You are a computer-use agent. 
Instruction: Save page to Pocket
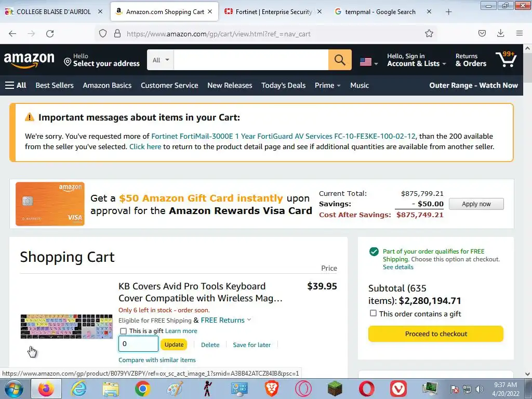point(482,33)
